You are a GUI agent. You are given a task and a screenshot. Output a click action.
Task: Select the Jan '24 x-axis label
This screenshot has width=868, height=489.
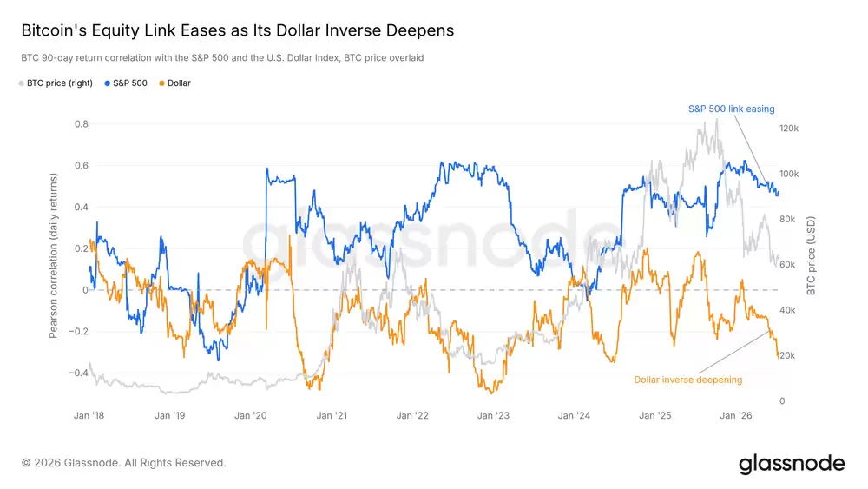[x=574, y=415]
